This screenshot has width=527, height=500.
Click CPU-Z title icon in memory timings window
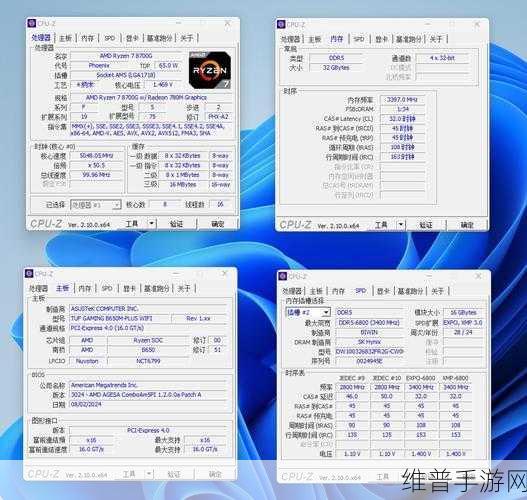[x=281, y=24]
